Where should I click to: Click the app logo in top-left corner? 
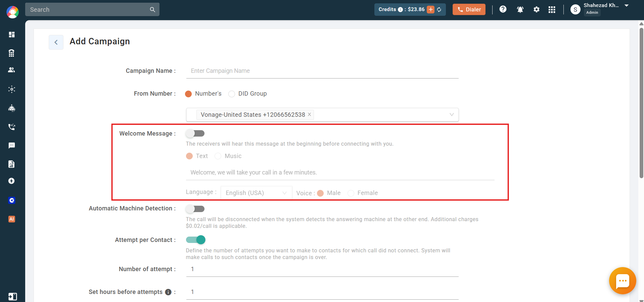coord(12,12)
